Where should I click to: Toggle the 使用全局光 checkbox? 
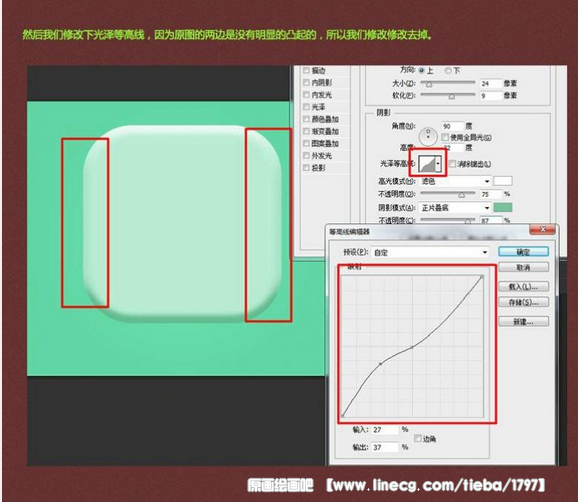point(445,137)
